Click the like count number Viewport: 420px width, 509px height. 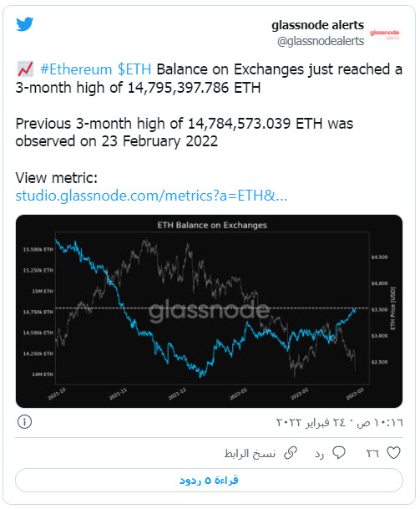click(372, 453)
